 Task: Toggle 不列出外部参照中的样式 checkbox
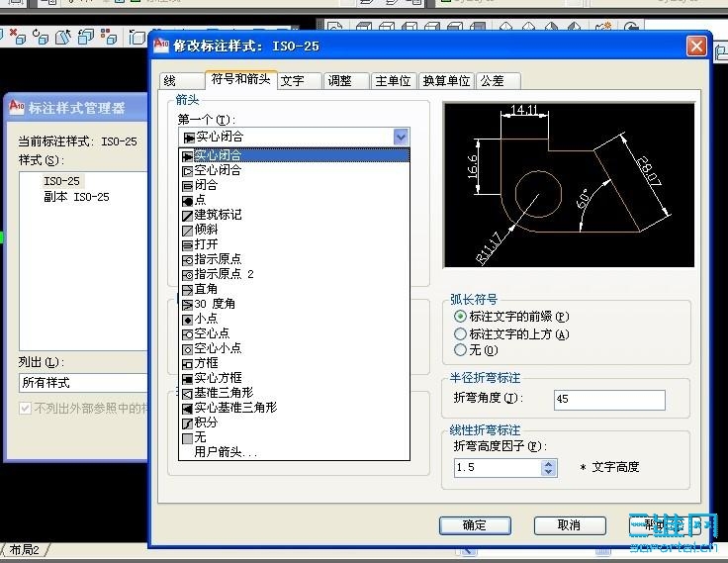point(25,409)
